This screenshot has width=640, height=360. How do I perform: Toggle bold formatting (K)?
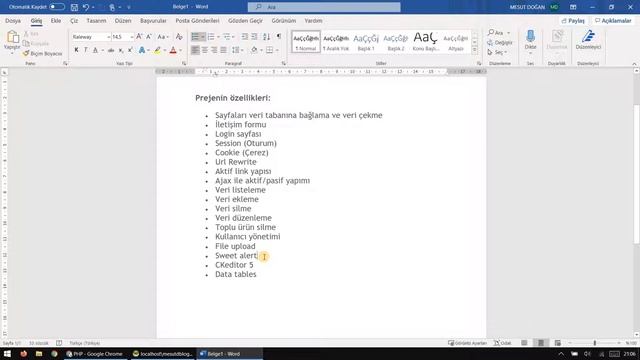pos(76,50)
